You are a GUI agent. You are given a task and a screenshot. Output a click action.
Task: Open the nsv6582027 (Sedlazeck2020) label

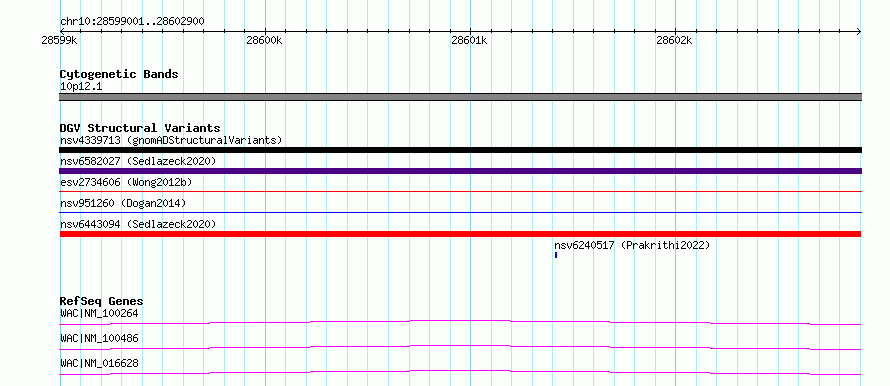point(138,161)
